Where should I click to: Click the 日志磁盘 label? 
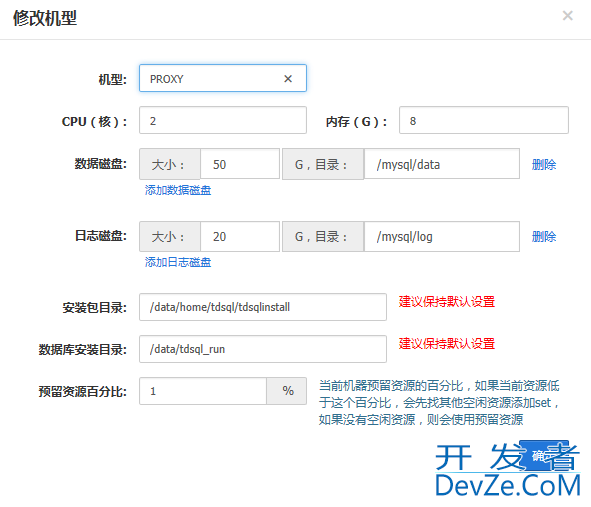click(x=101, y=236)
